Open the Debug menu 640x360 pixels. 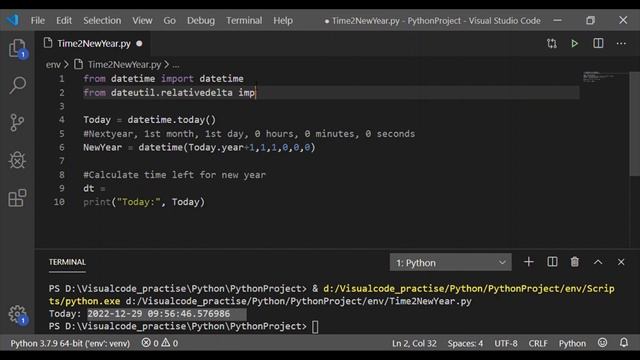[x=201, y=20]
